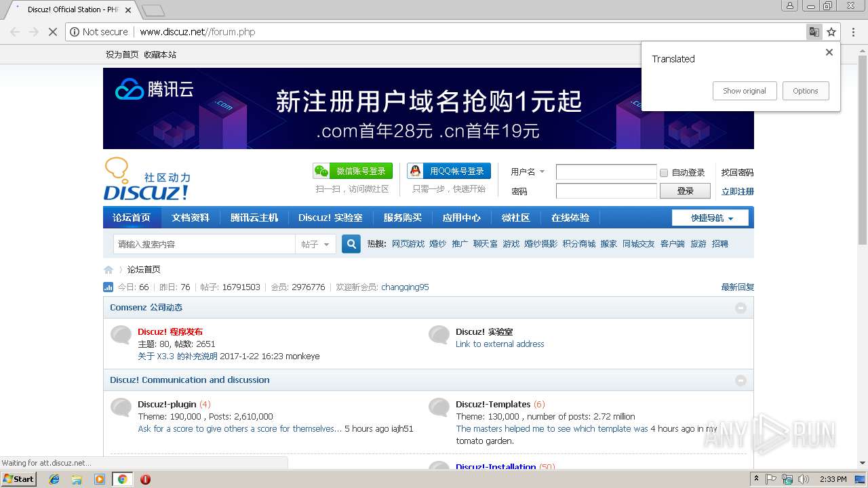Click the Discuz!-Templates forum bubble icon

(x=439, y=407)
